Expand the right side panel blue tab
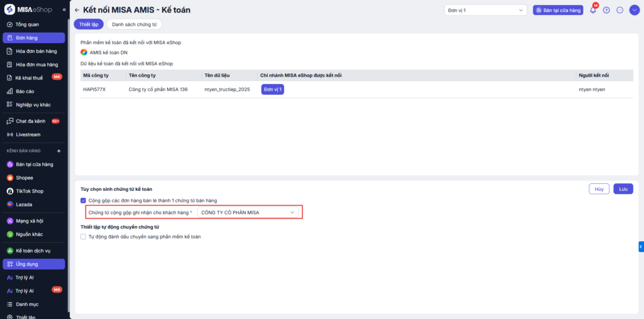This screenshot has height=319, width=644. coord(641,246)
